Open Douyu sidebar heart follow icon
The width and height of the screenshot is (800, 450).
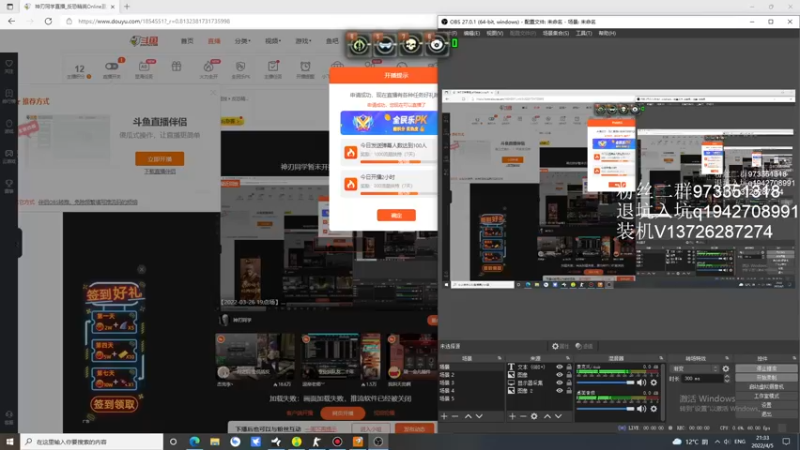(9, 66)
